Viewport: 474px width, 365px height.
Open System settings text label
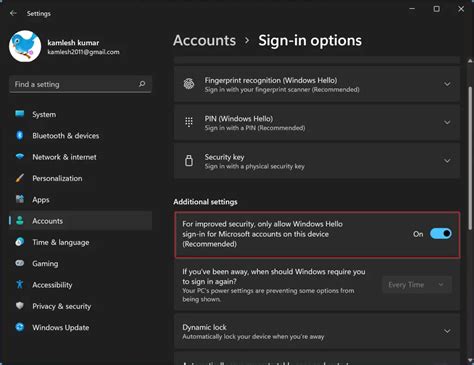click(44, 114)
